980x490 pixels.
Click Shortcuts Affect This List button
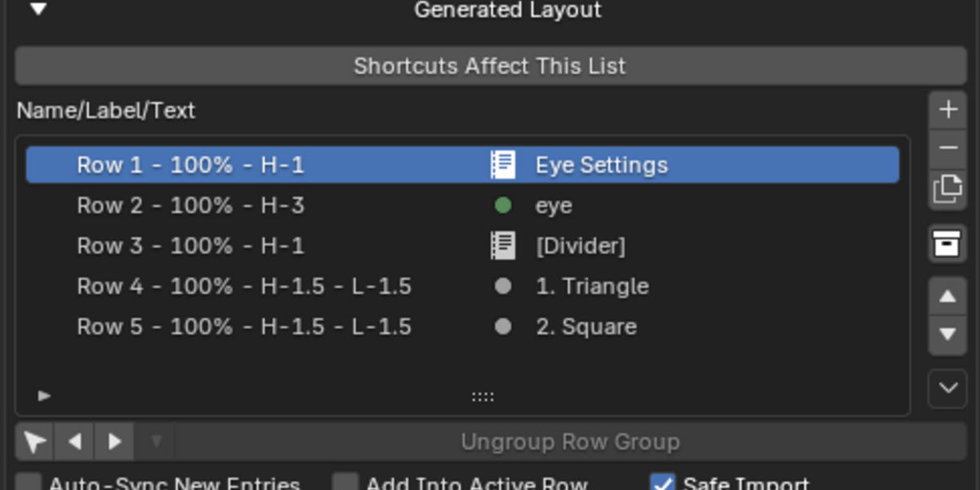[x=490, y=66]
